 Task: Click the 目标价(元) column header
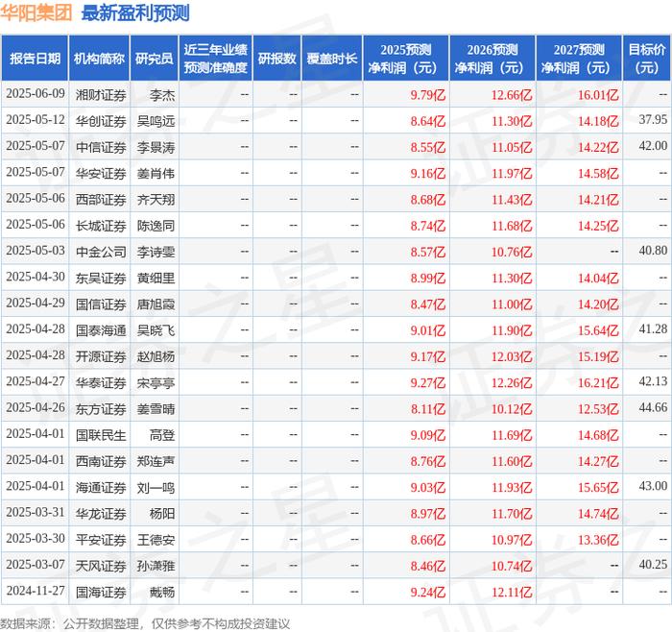point(647,59)
